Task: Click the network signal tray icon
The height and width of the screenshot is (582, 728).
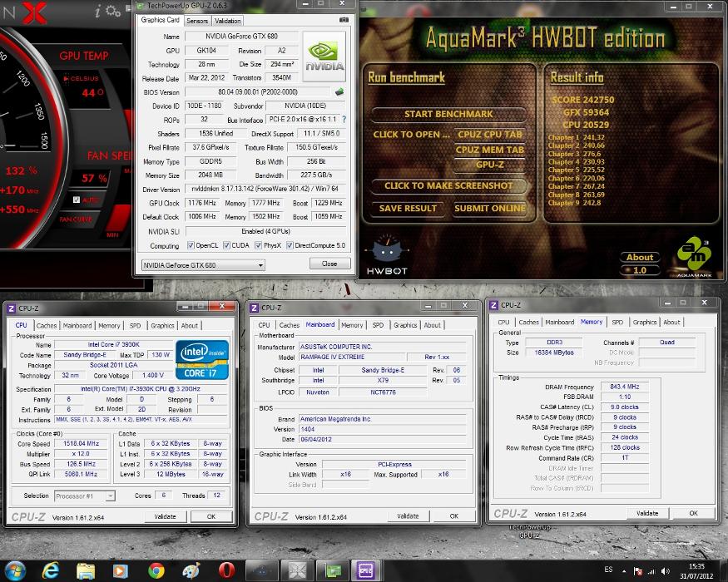Action: (x=651, y=571)
